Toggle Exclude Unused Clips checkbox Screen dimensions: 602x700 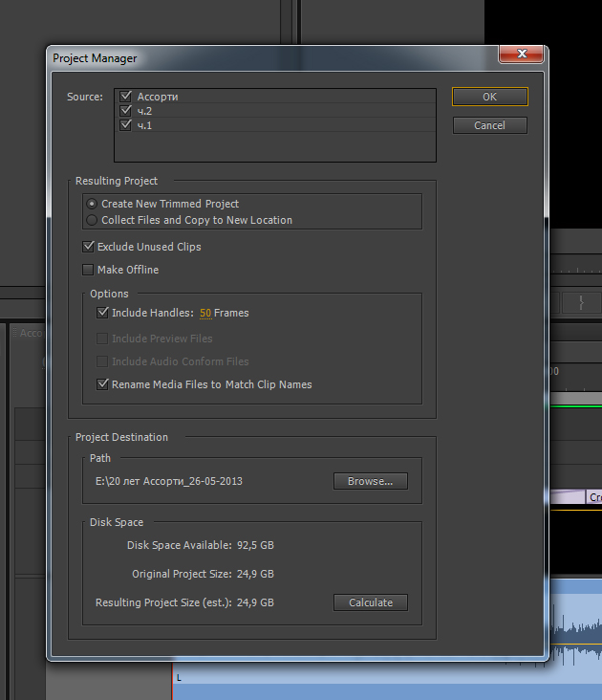point(88,247)
